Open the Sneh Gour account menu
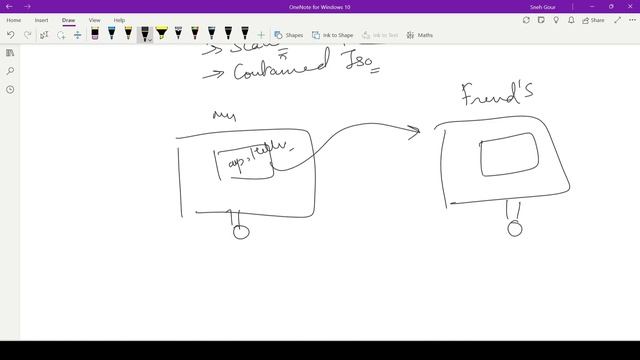The width and height of the screenshot is (640, 360). (542, 7)
